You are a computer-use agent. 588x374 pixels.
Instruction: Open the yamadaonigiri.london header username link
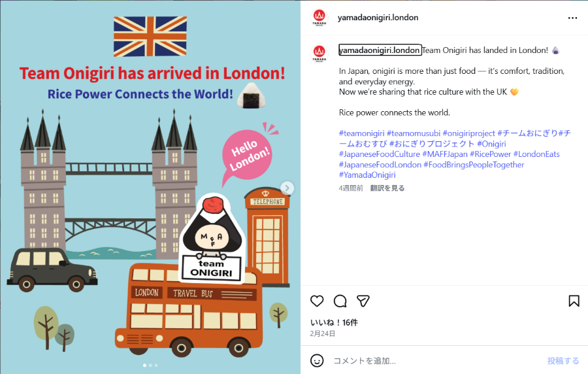tap(378, 18)
